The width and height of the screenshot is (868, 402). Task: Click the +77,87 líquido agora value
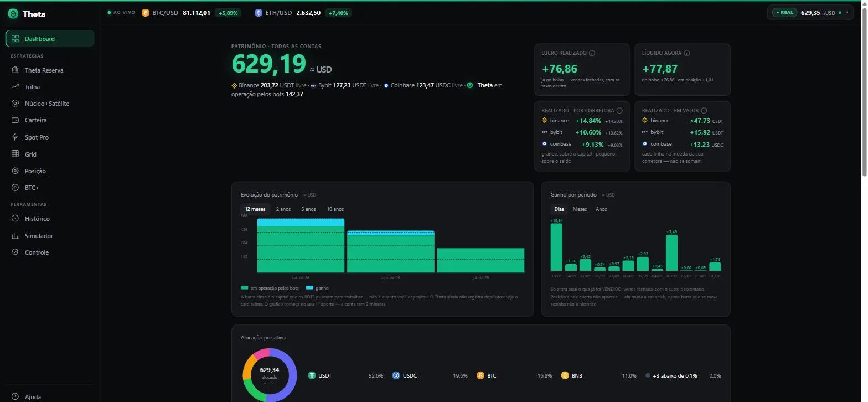[660, 69]
